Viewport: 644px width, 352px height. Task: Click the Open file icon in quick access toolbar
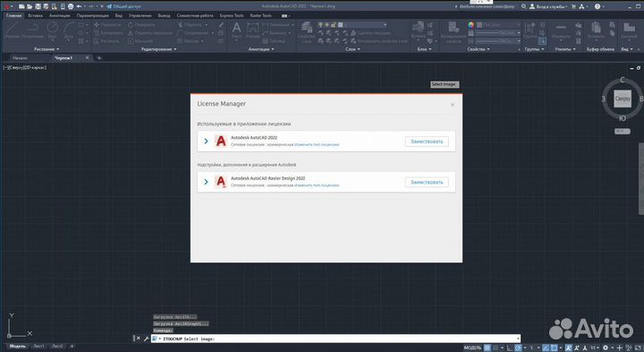pos(30,6)
